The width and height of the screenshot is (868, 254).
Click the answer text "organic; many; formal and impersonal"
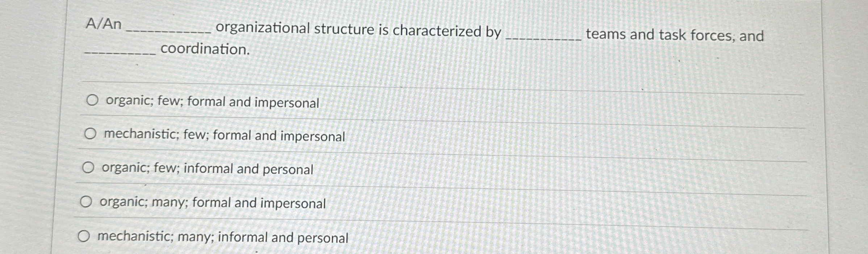pyautogui.click(x=213, y=204)
